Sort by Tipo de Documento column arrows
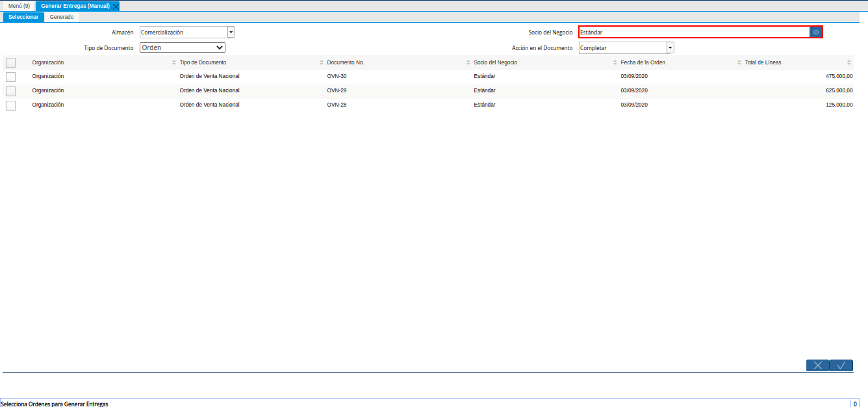The height and width of the screenshot is (407, 868). click(321, 62)
